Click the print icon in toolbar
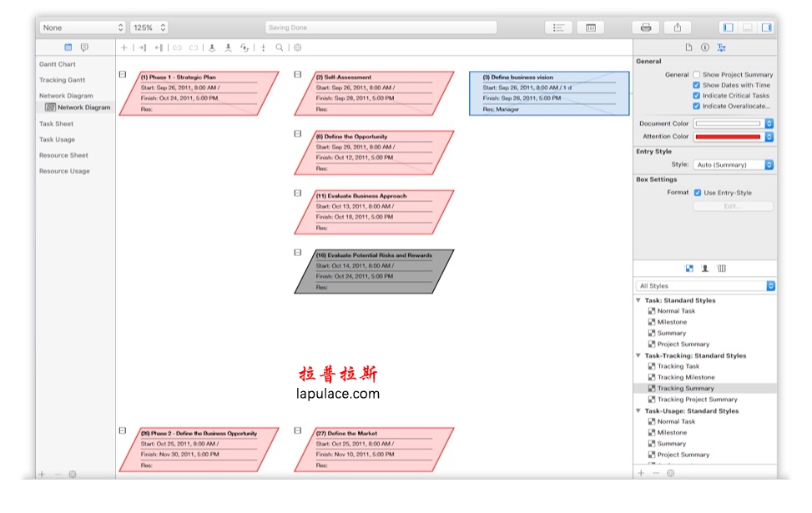 (645, 28)
